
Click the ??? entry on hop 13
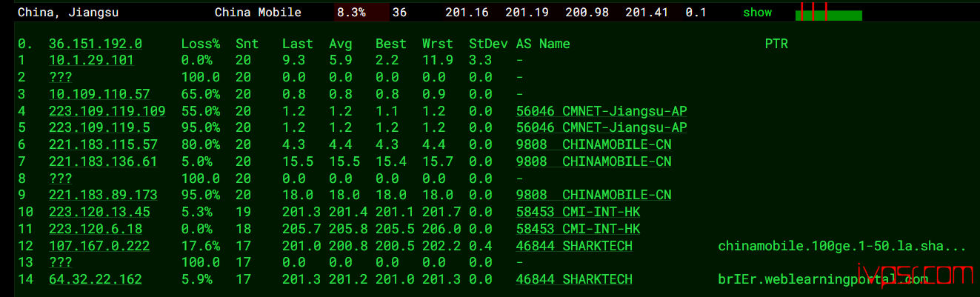pyautogui.click(x=61, y=263)
